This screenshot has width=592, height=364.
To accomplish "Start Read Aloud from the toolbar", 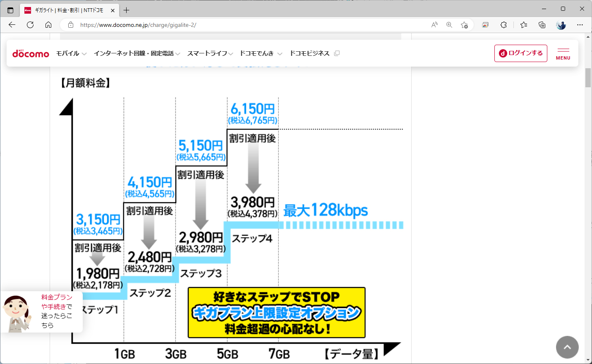I will (x=434, y=25).
